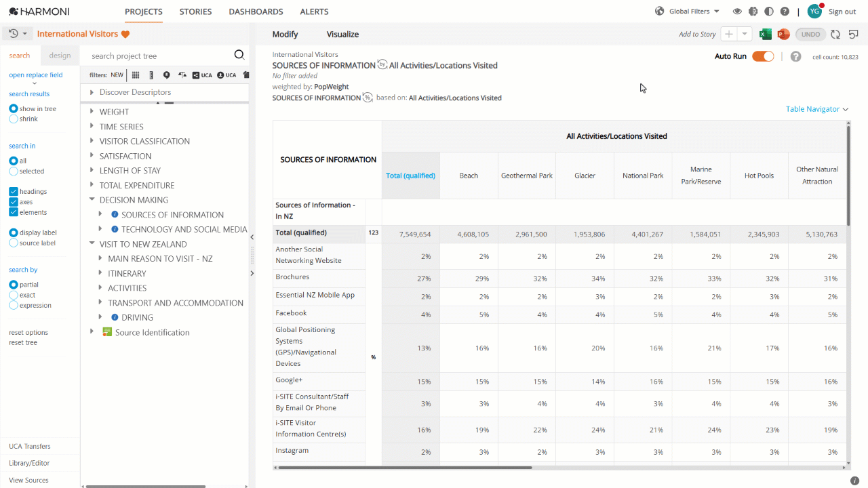868x488 pixels.
Task: Select 'exact' search-by radio
Action: [x=14, y=295]
